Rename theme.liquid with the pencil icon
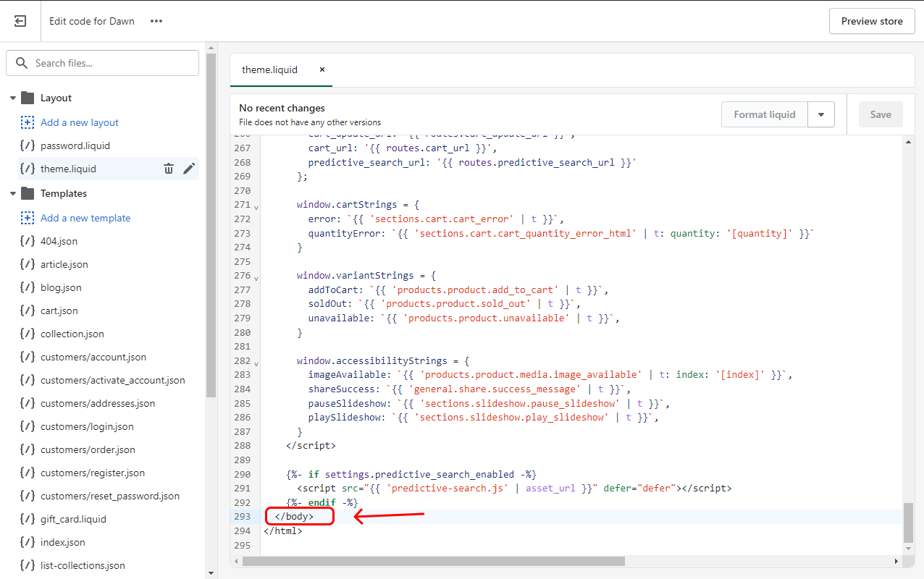The width and height of the screenshot is (924, 579). 189,169
